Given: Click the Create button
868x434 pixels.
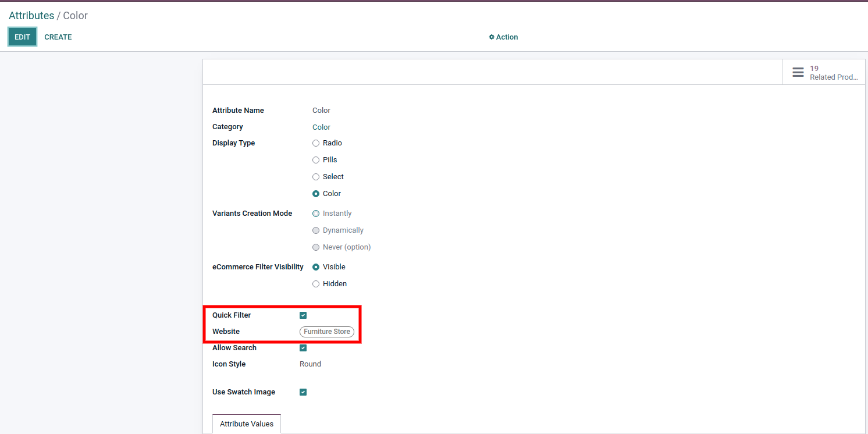Looking at the screenshot, I should click(x=58, y=37).
